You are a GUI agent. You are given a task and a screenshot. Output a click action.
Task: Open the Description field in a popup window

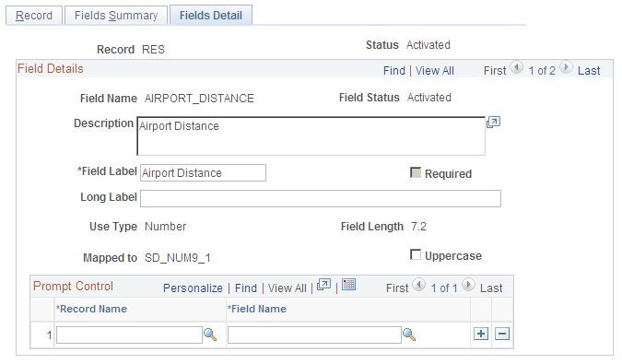(x=493, y=123)
